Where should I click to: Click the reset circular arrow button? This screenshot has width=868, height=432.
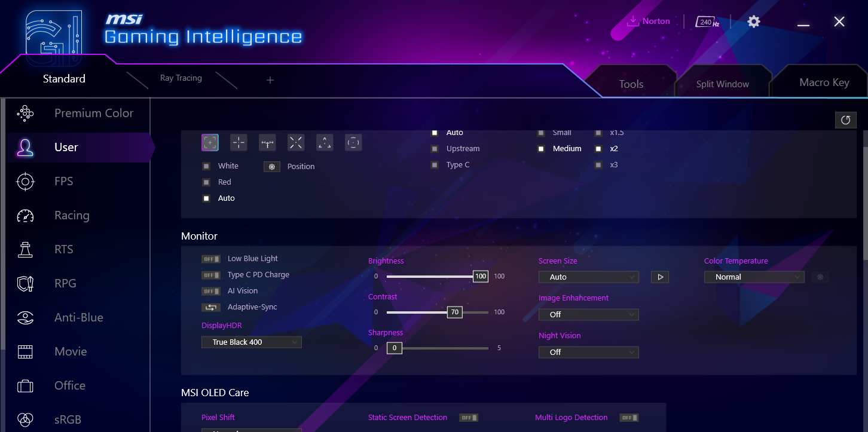click(846, 120)
